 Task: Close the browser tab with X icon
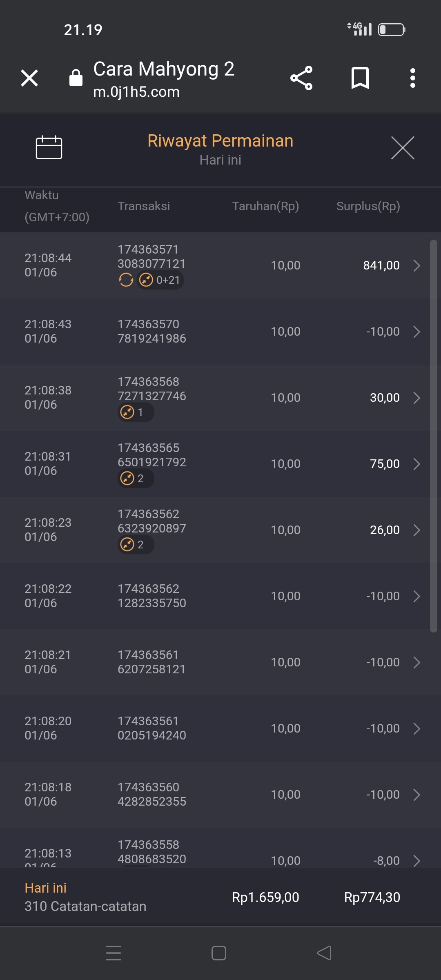point(29,78)
